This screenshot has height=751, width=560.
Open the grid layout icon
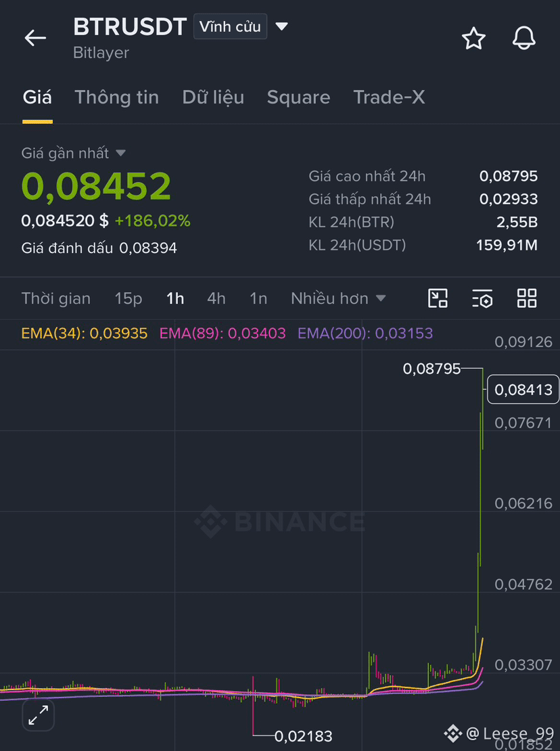click(526, 298)
